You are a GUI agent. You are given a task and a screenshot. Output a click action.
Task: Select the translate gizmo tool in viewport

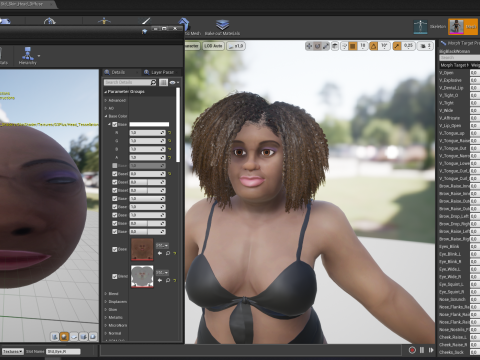click(x=309, y=46)
